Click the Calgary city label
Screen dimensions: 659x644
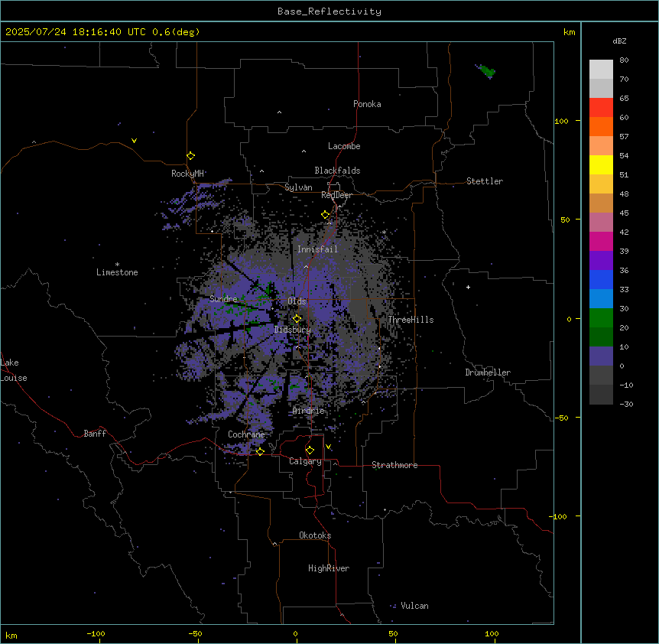point(305,461)
